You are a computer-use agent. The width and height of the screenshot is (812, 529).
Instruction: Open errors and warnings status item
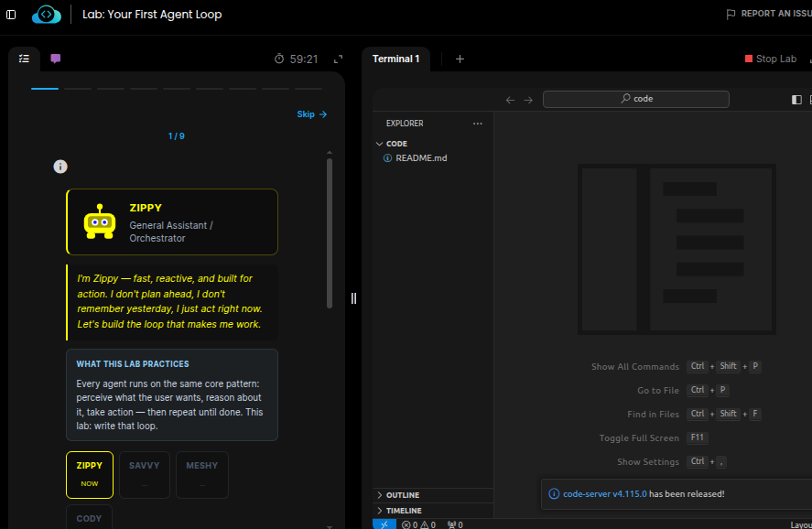pos(419,524)
